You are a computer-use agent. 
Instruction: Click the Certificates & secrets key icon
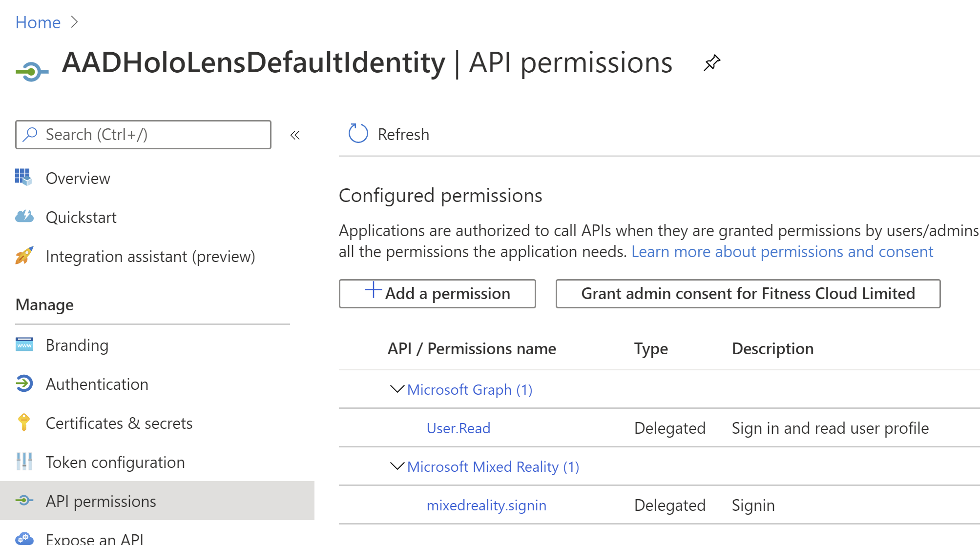[x=24, y=423]
